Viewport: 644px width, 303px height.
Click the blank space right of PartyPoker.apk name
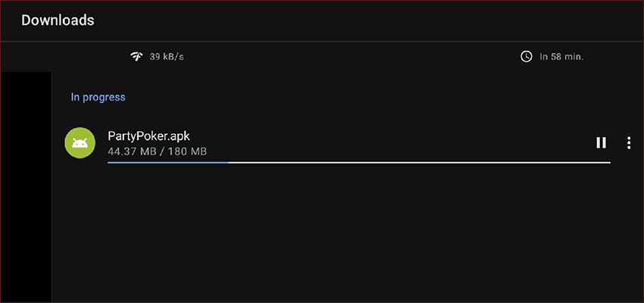pyautogui.click(x=390, y=136)
